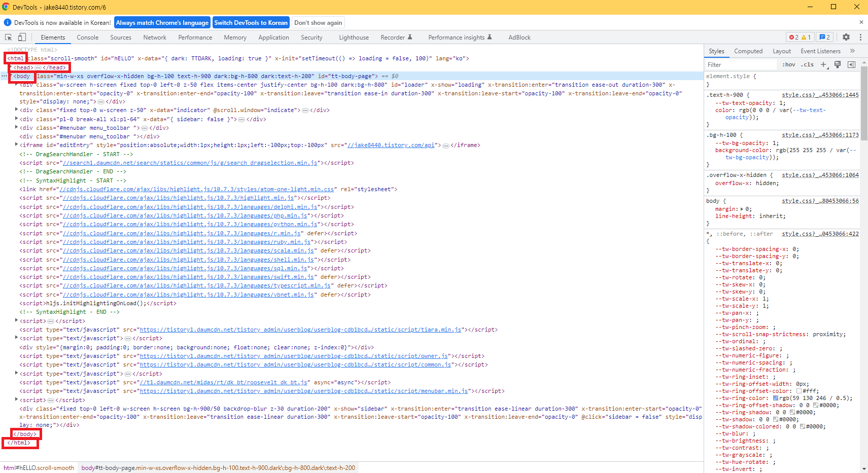Open the style.css 453066:1173 source link
This screenshot has height=473, width=868.
pos(820,135)
